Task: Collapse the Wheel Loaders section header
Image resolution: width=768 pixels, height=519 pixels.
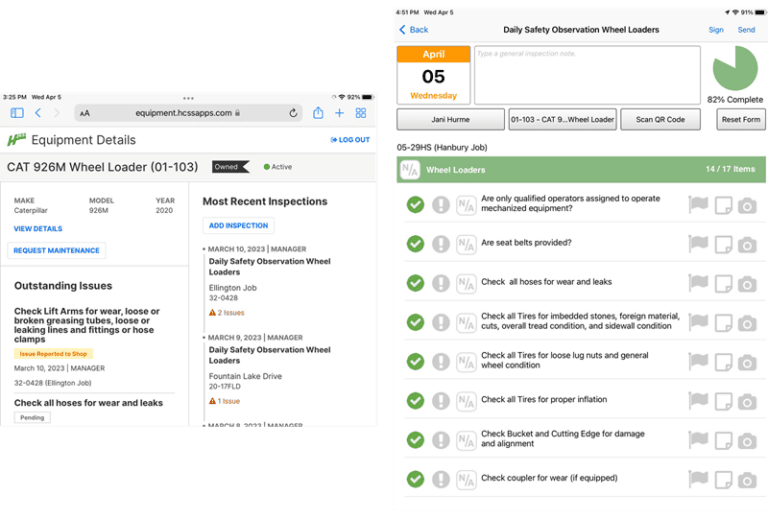Action: pos(581,169)
